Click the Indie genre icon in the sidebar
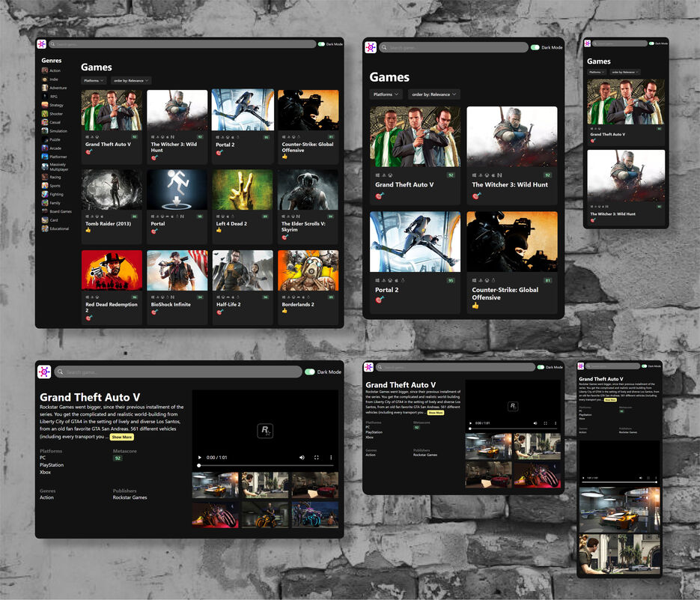The width and height of the screenshot is (700, 600). [x=45, y=79]
